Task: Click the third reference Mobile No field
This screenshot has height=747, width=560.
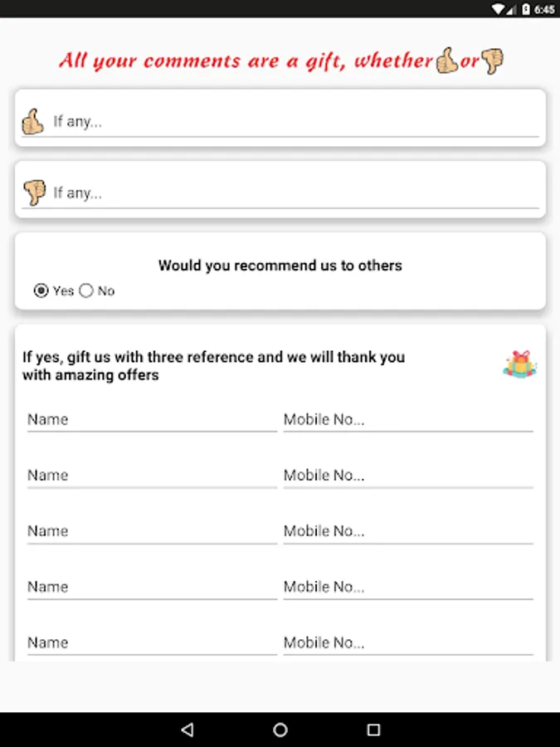Action: pyautogui.click(x=407, y=531)
